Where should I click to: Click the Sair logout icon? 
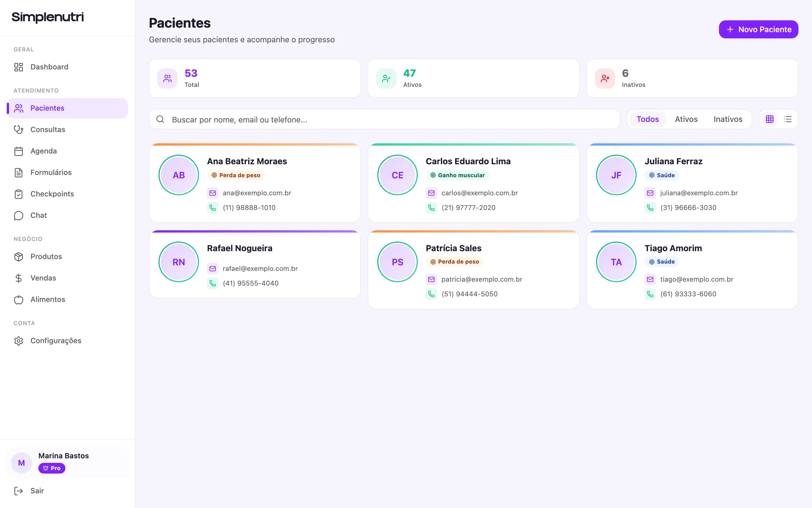coord(18,491)
